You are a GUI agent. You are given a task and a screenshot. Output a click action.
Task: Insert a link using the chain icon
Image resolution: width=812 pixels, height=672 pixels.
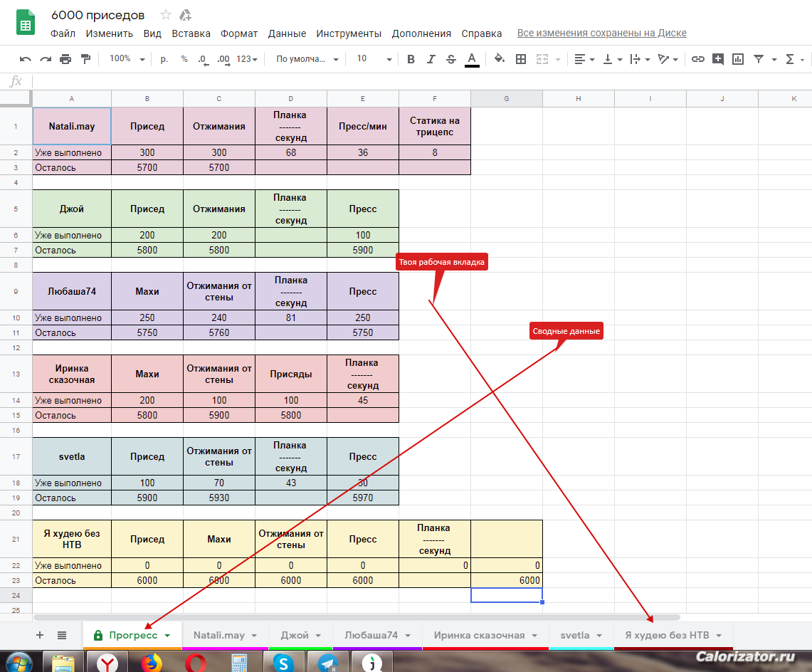pos(698,59)
